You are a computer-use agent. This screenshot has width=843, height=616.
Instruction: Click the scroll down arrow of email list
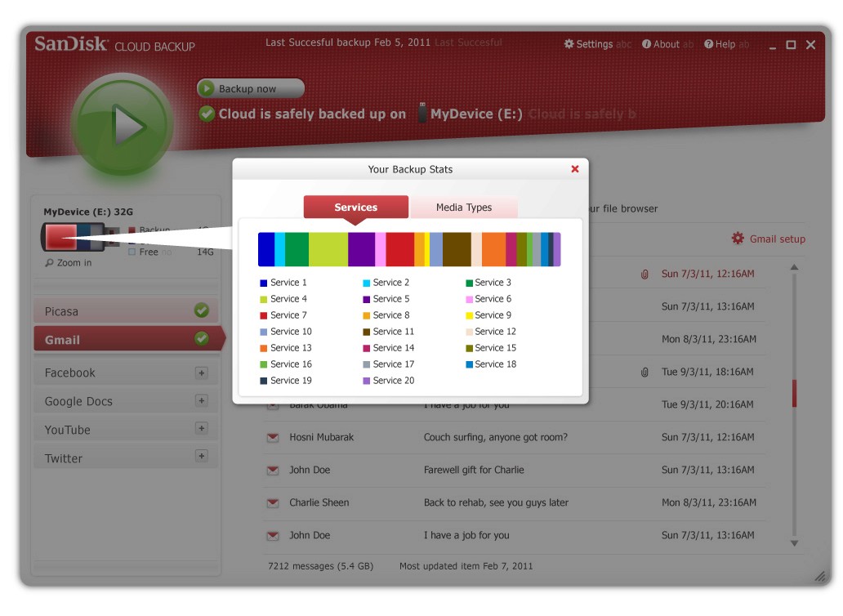[794, 543]
